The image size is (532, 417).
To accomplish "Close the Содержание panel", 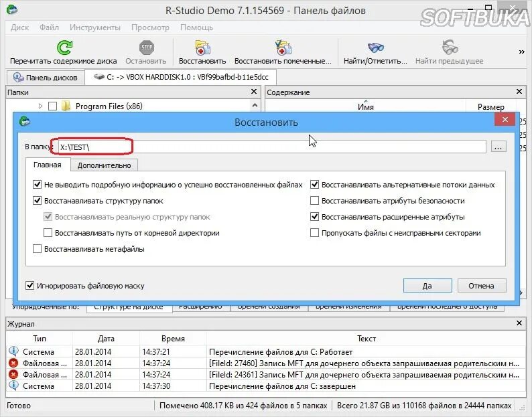I will [x=519, y=92].
